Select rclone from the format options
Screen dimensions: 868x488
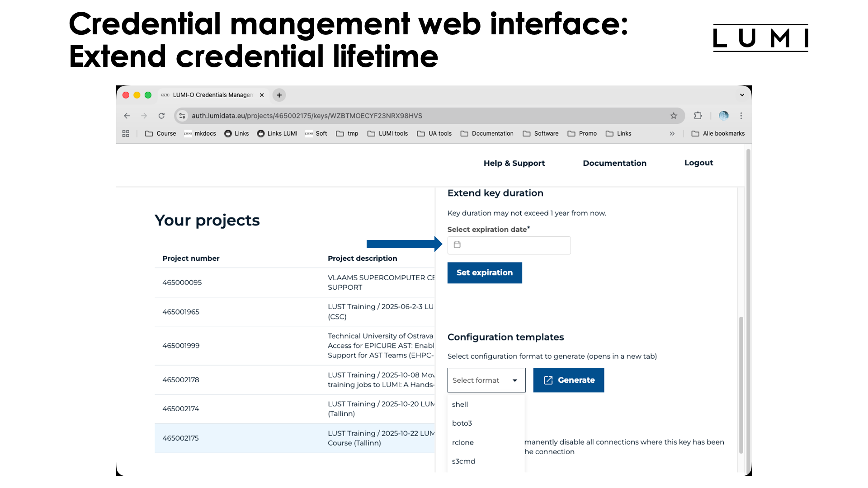pos(462,442)
